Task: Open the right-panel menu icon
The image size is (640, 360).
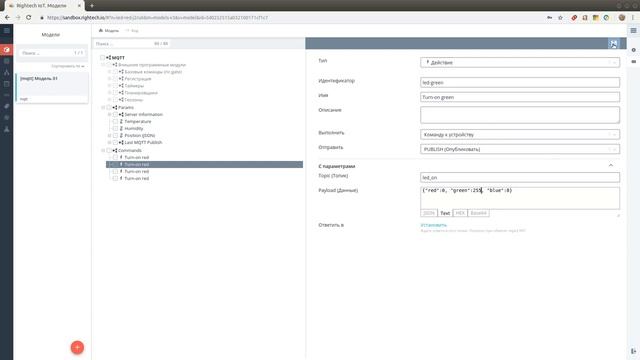Action: pos(633,31)
